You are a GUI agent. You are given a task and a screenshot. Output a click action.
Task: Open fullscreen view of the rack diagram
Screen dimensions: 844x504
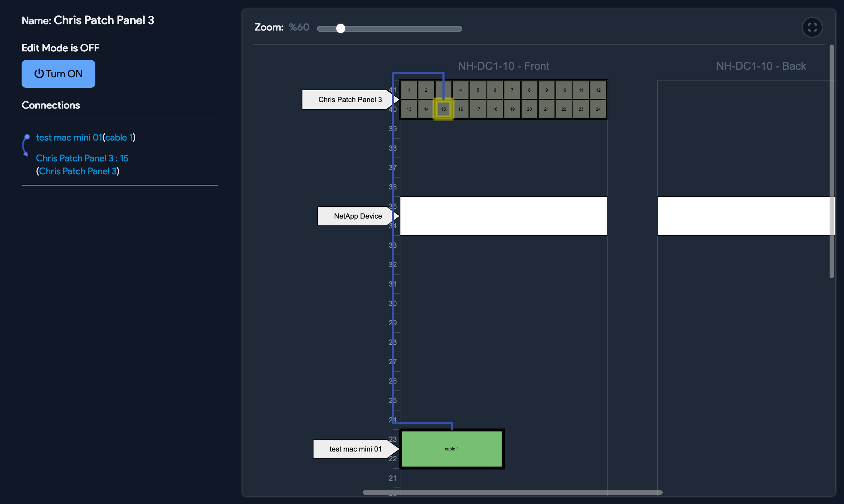pyautogui.click(x=812, y=27)
